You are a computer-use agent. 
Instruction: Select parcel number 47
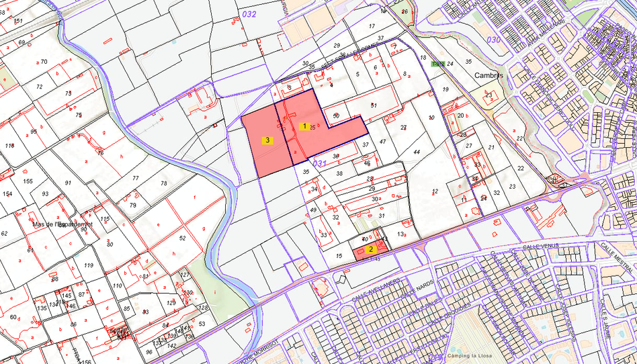click(382, 142)
